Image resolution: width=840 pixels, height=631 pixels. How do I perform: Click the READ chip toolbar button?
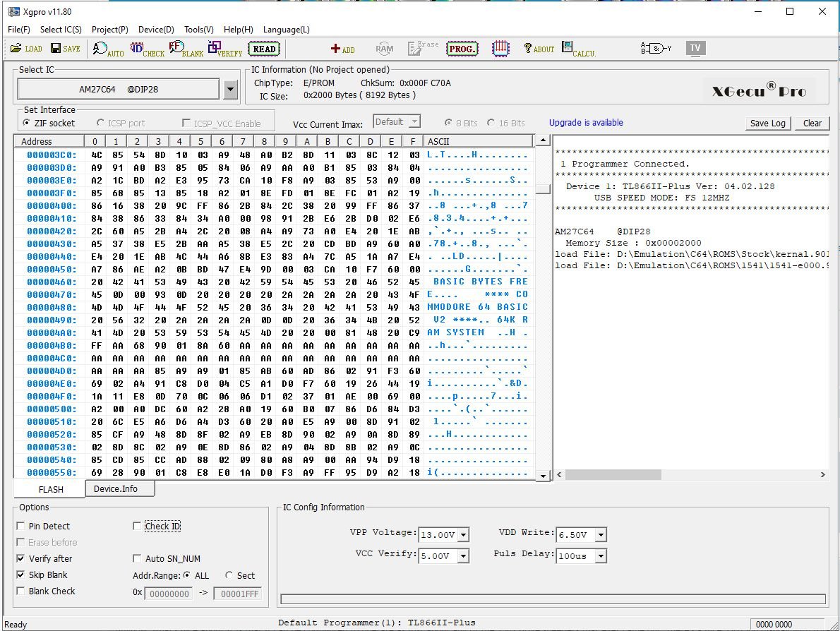click(264, 49)
